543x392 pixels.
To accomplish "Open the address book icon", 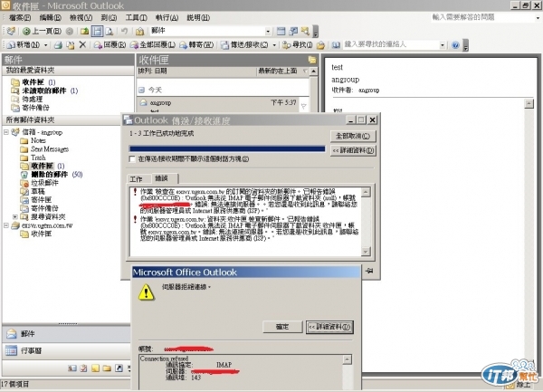I will [x=336, y=45].
